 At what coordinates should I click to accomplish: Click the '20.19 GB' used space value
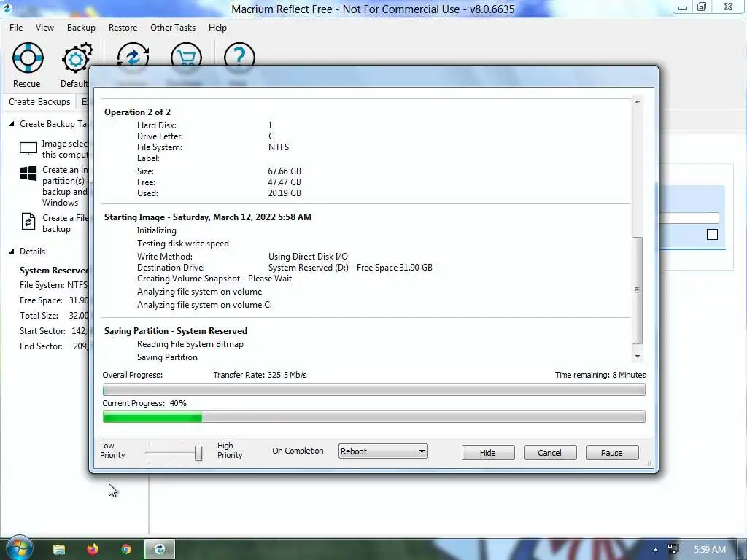point(285,192)
